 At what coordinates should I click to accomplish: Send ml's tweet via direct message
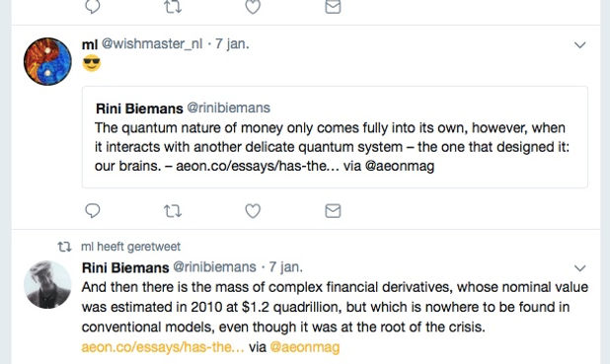[333, 211]
